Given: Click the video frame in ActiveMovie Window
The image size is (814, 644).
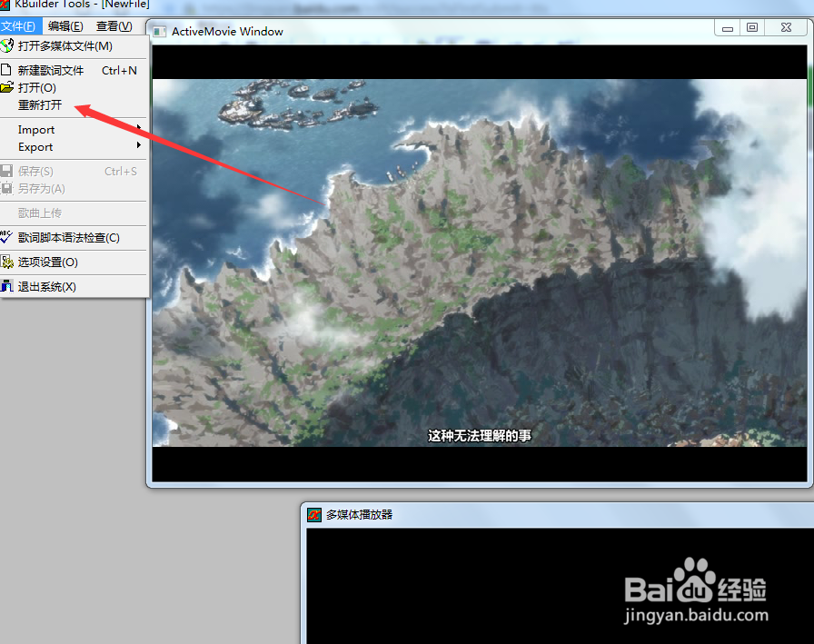Looking at the screenshot, I should point(480,263).
